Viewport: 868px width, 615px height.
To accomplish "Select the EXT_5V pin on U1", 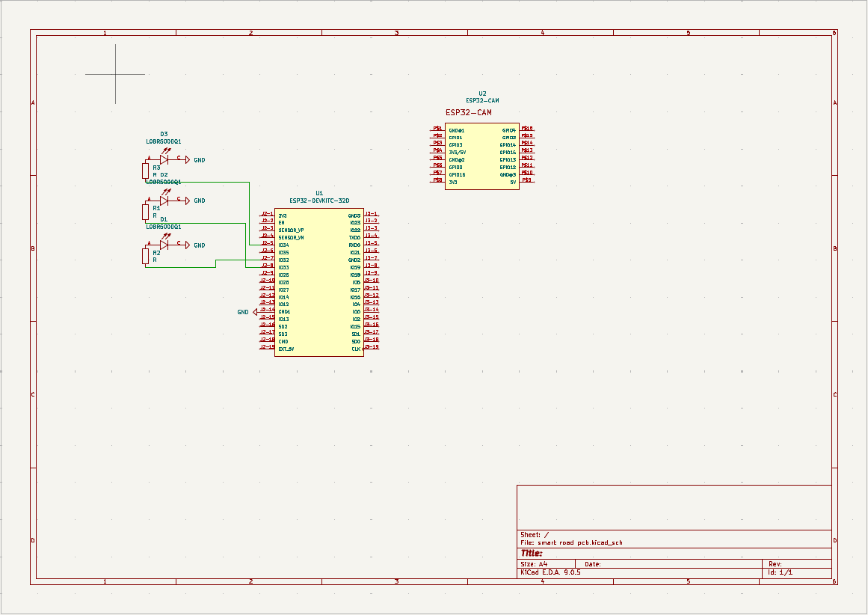I will pyautogui.click(x=286, y=349).
